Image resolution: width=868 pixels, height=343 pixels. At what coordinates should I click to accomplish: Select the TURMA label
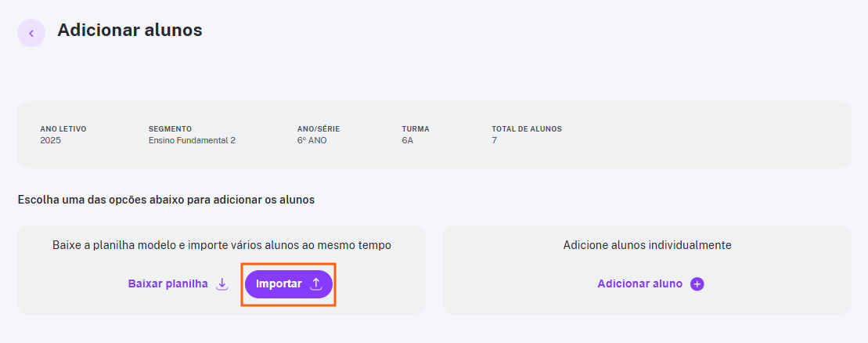416,129
